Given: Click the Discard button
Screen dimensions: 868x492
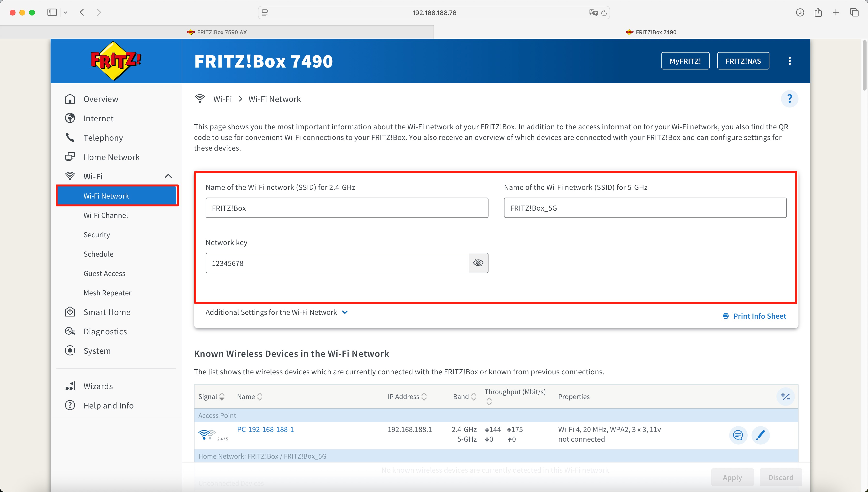Looking at the screenshot, I should point(781,477).
